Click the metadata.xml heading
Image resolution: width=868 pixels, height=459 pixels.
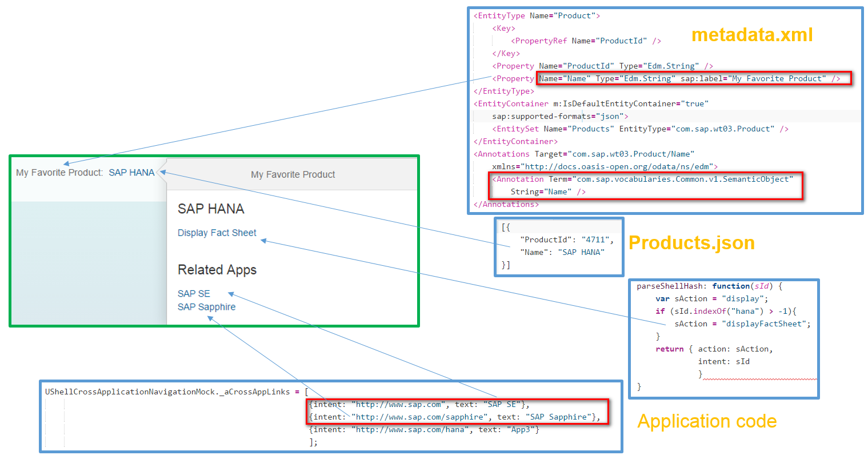point(752,35)
